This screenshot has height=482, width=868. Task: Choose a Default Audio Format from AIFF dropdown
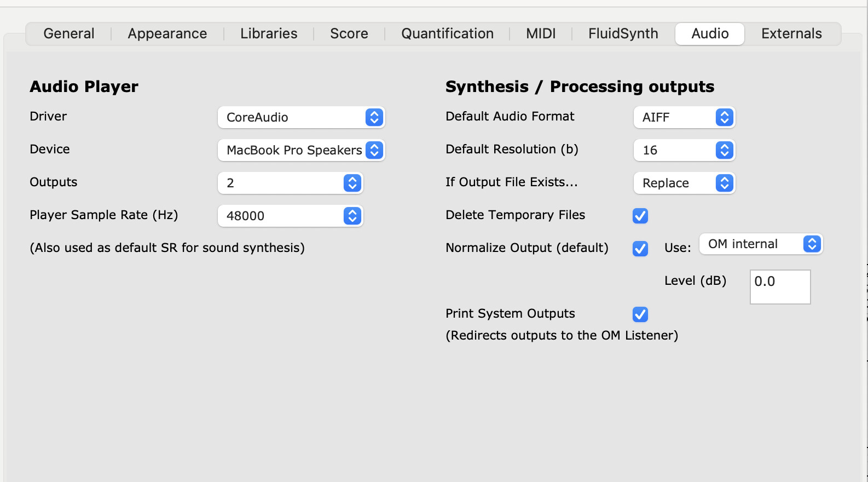[x=684, y=117]
